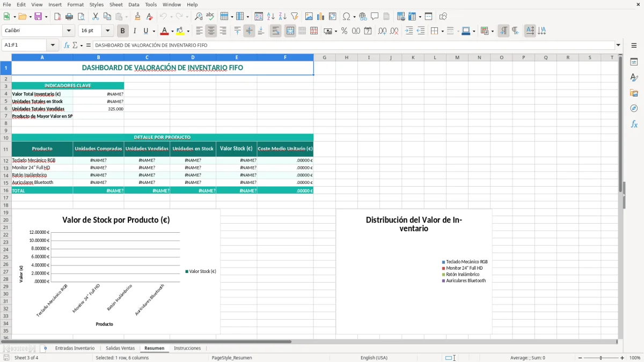
Task: Click the Save document icon
Action: click(x=38, y=17)
